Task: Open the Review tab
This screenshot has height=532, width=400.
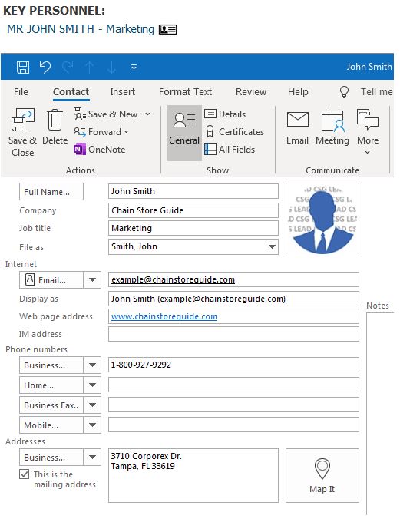Action: click(x=251, y=92)
